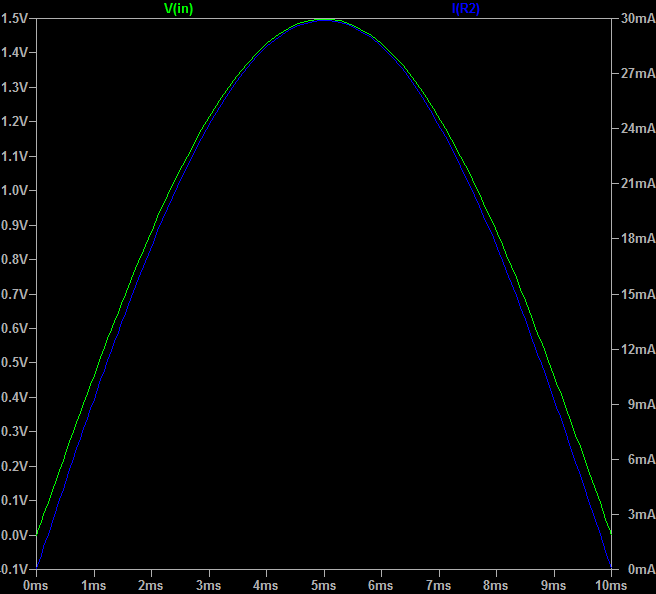
Task: Click the 0.0V label on left axis
Action: pyautogui.click(x=13, y=535)
